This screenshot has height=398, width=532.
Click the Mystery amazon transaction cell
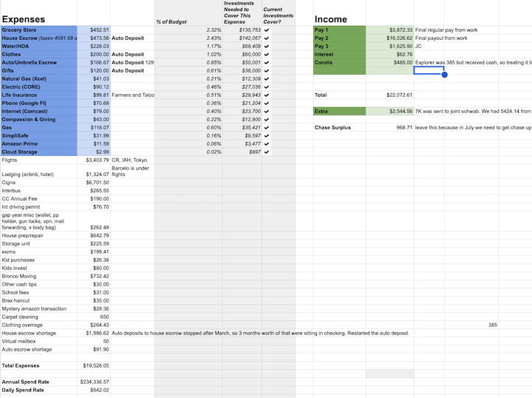click(x=38, y=309)
